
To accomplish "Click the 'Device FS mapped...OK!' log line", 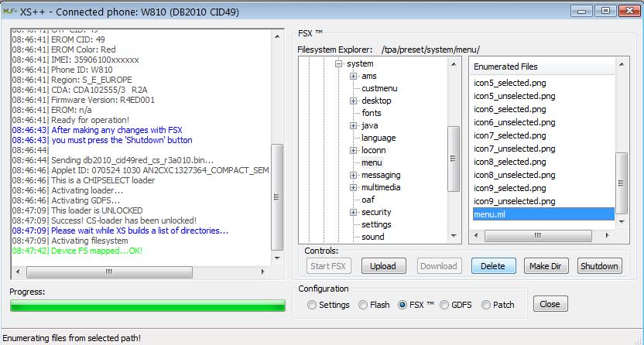I will coord(77,251).
